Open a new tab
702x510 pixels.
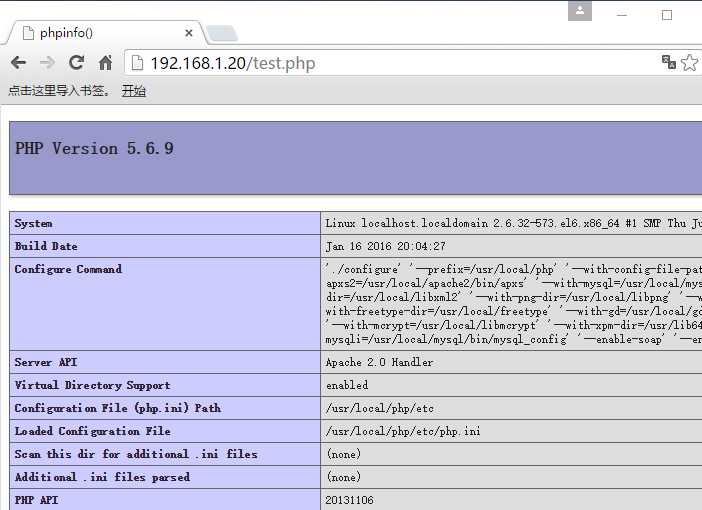223,34
